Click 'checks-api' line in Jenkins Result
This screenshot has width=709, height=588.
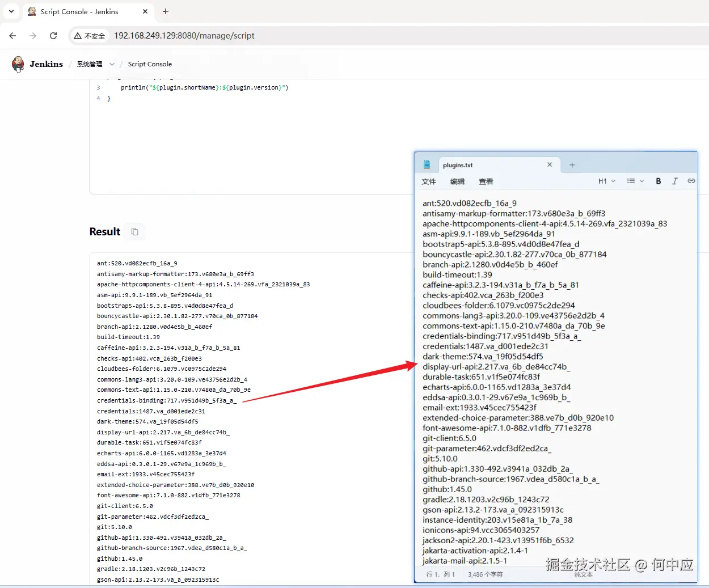click(149, 358)
